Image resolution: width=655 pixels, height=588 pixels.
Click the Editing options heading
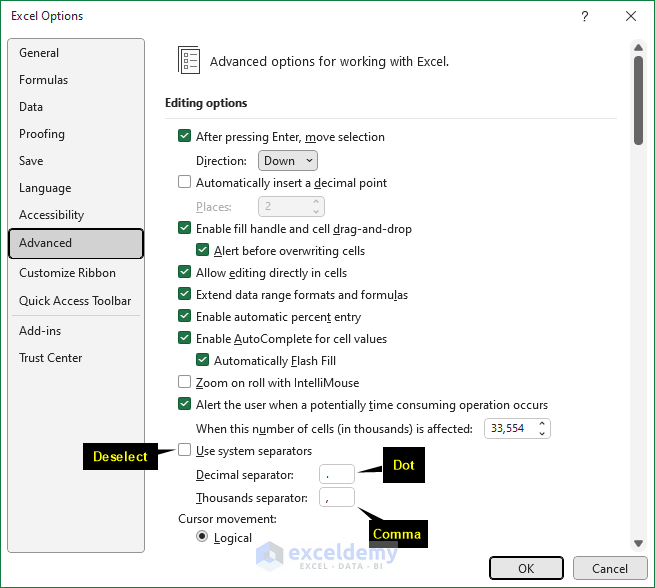click(206, 103)
